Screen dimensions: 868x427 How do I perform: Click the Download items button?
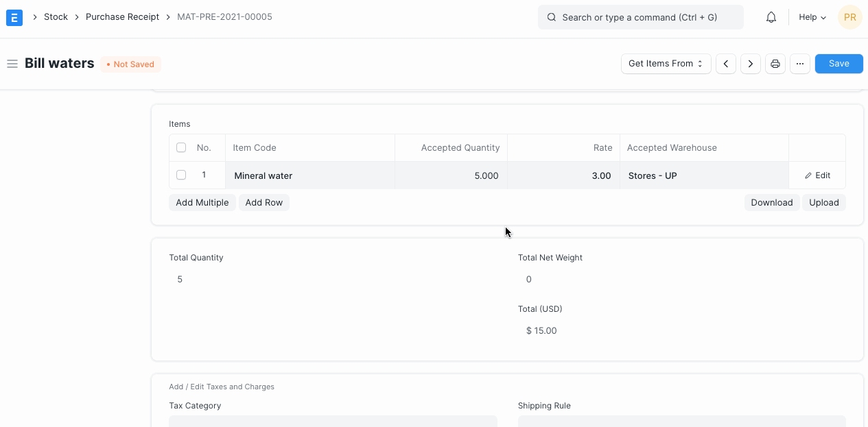click(771, 202)
